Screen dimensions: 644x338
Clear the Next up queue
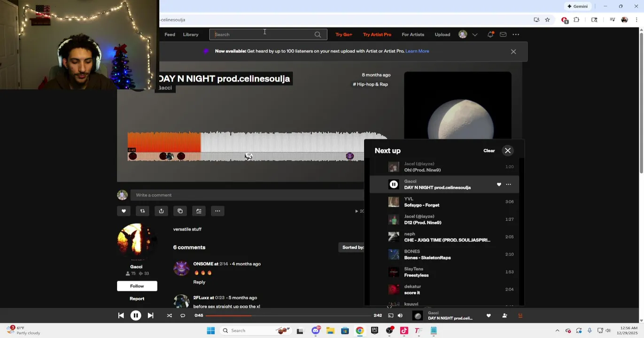pos(489,151)
